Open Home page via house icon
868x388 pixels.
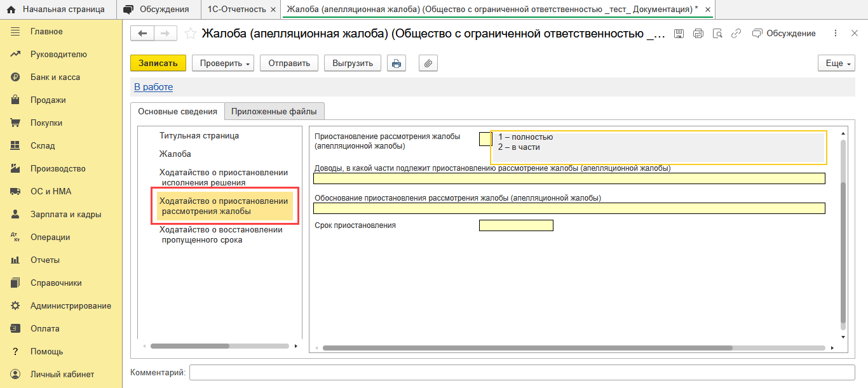pyautogui.click(x=11, y=10)
